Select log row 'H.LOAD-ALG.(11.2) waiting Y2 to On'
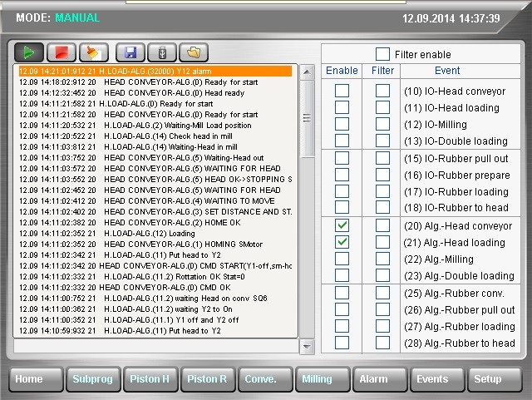 (x=155, y=309)
